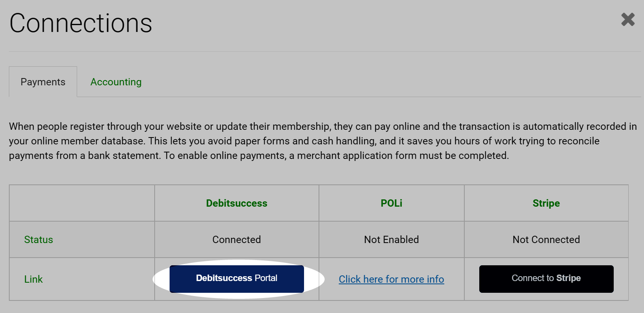Select the Payments tab

[43, 82]
